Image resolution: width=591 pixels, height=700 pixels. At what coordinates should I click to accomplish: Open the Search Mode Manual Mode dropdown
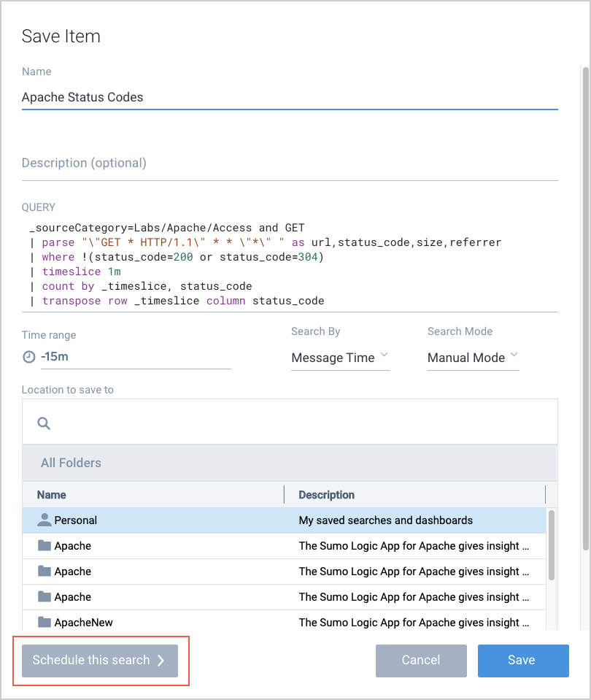[x=473, y=358]
